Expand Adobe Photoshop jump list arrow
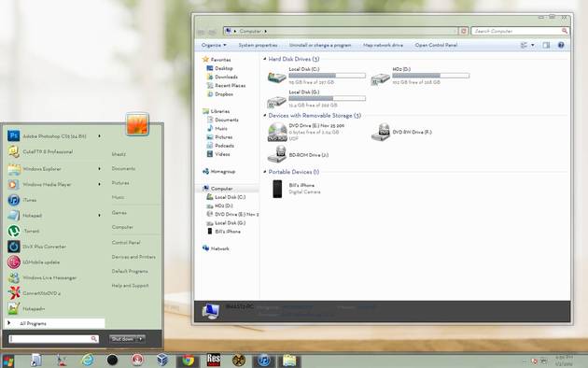This screenshot has height=368, width=588. 99,136
